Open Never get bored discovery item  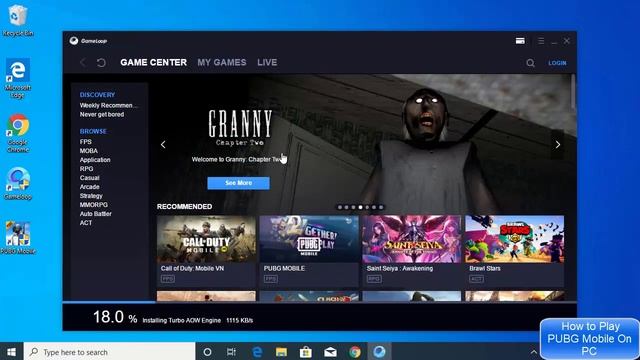coord(102,114)
